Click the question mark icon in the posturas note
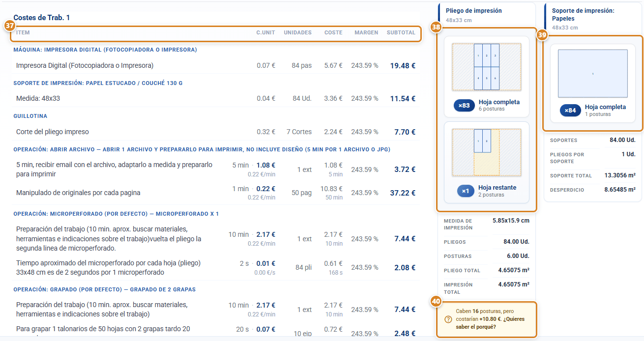This screenshot has height=341, width=644. tap(448, 319)
